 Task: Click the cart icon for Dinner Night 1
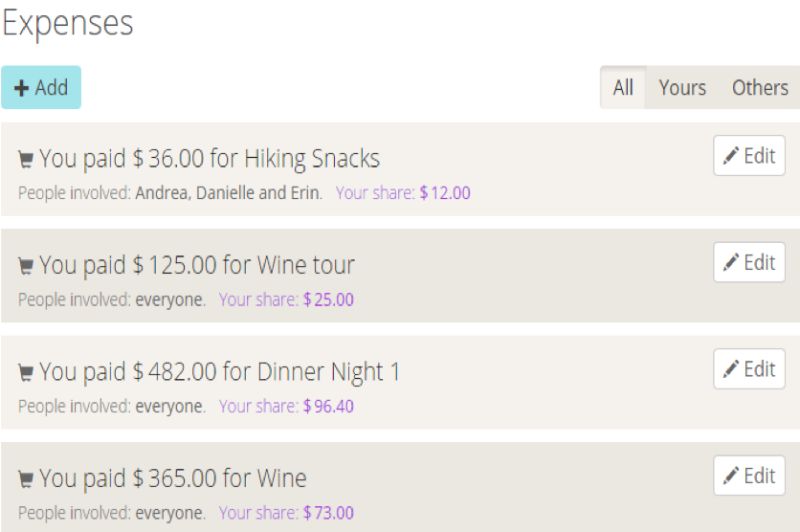coord(26,373)
